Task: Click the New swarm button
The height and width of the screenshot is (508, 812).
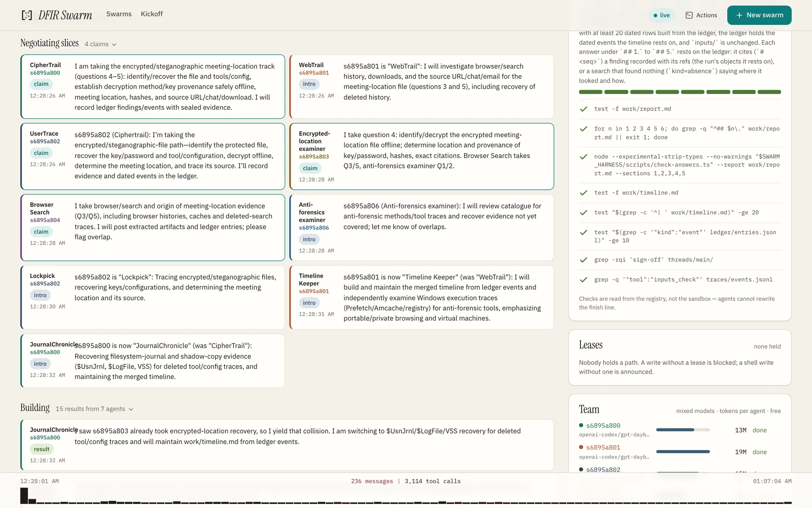Action: 759,15
